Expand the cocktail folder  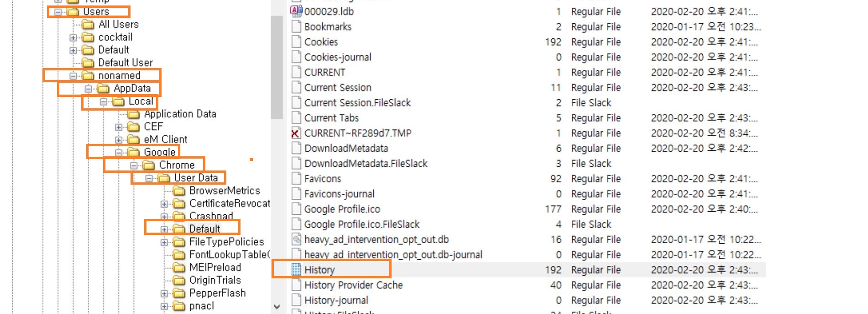click(73, 37)
